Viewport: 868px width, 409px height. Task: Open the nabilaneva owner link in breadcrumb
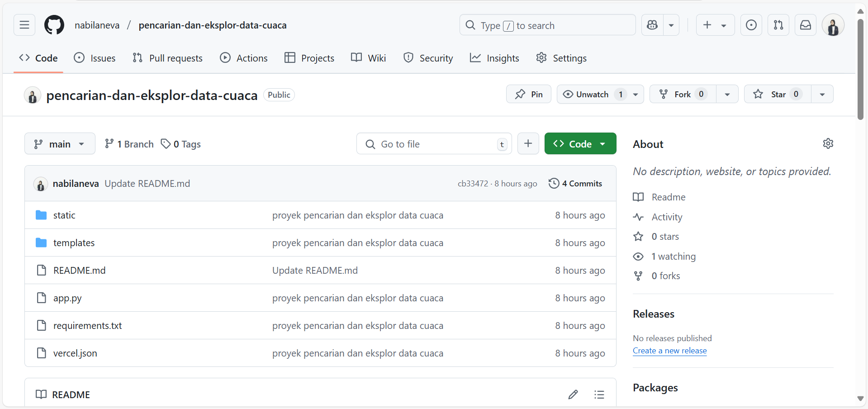click(x=97, y=25)
